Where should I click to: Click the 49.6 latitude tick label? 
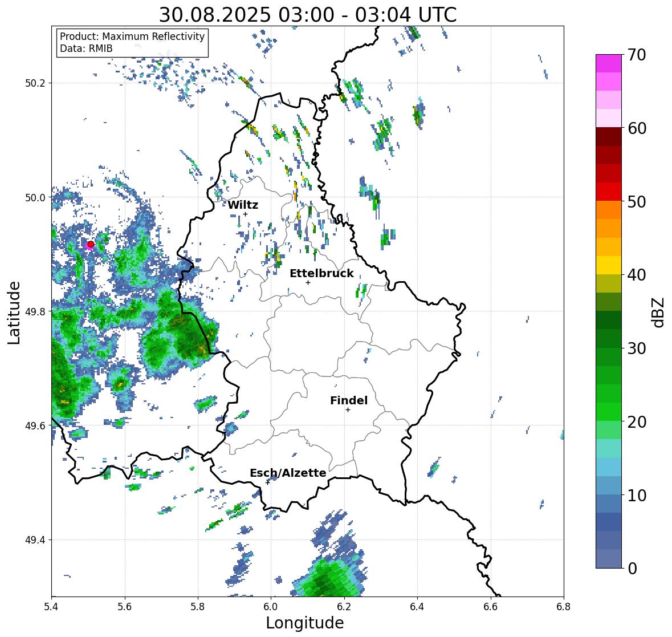[35, 425]
